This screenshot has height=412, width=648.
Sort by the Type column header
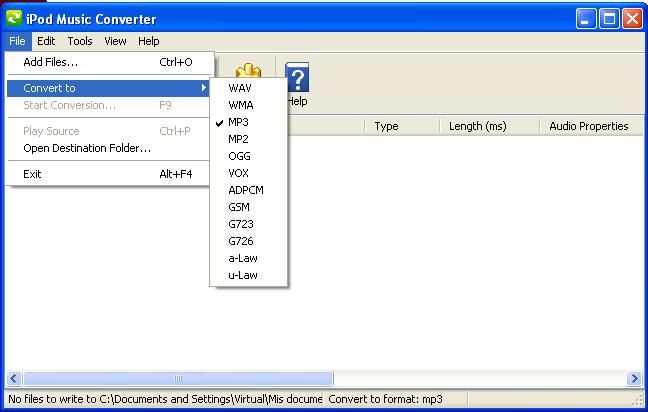[x=402, y=126]
